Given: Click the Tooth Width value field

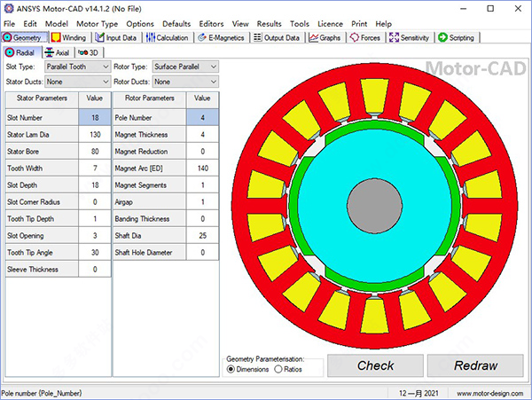Looking at the screenshot, I should point(95,169).
